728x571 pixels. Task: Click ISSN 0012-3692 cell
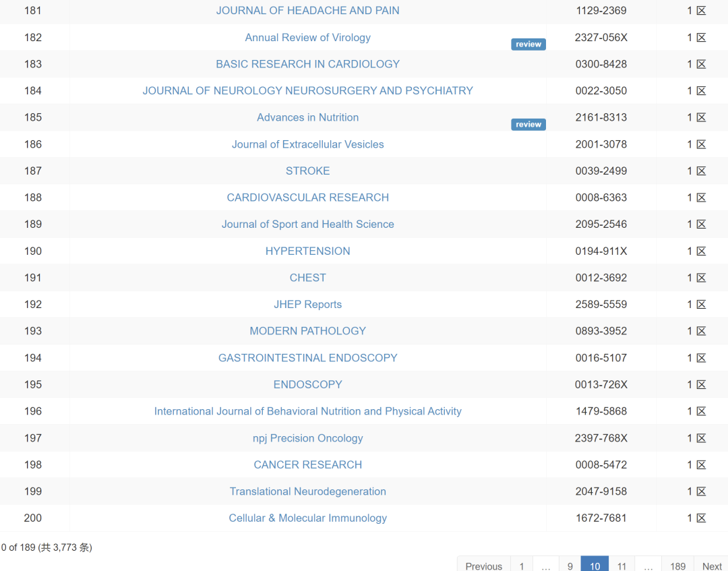601,278
